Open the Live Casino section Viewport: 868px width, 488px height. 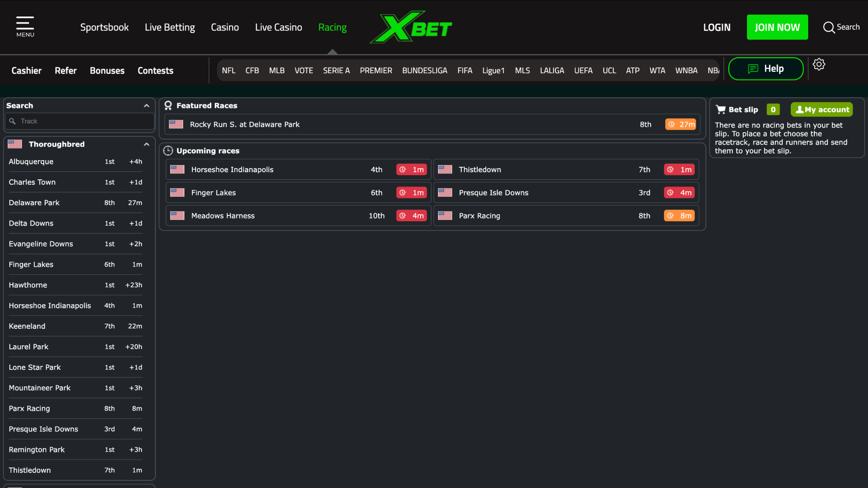pos(278,27)
